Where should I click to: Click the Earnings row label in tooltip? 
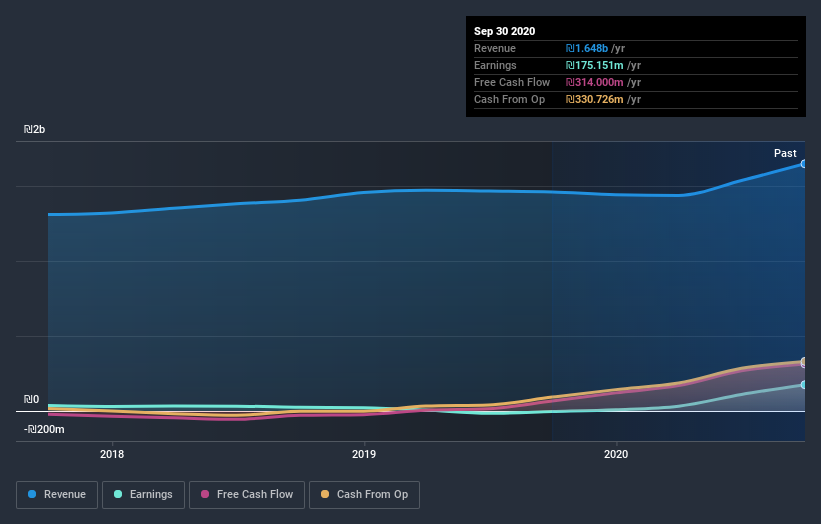(495, 65)
